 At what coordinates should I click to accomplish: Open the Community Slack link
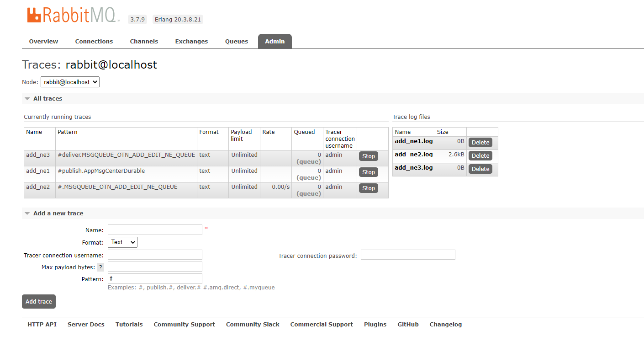click(253, 325)
